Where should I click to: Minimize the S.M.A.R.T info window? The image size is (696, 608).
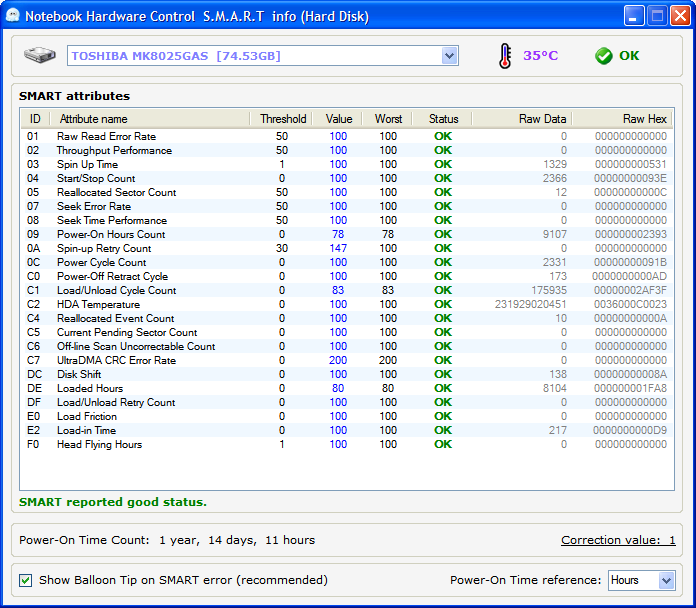click(633, 16)
